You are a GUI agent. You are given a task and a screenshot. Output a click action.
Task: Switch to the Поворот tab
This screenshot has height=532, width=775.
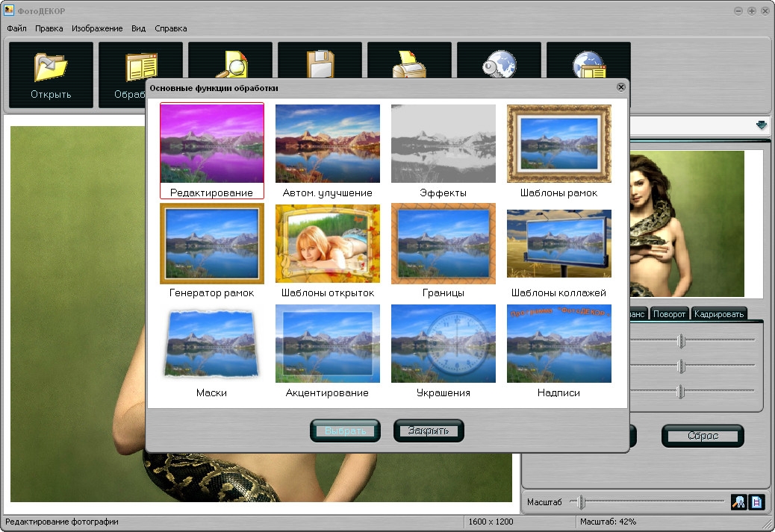[669, 313]
